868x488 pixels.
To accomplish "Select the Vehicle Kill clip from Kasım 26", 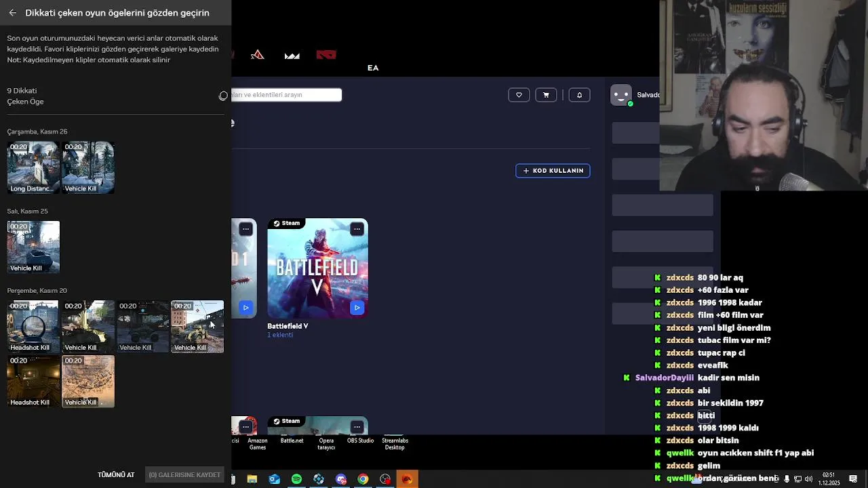I will pos(88,167).
